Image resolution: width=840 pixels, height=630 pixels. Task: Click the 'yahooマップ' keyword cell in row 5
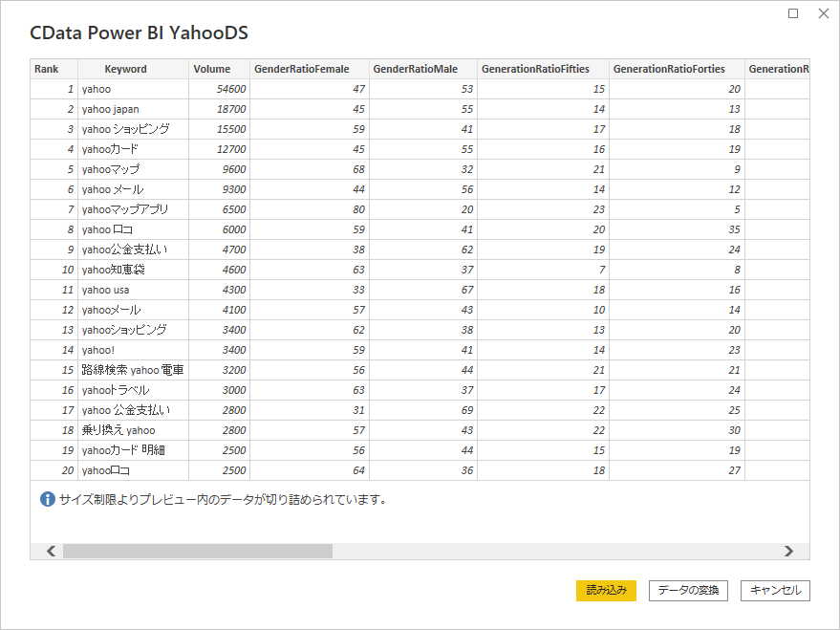[x=134, y=169]
